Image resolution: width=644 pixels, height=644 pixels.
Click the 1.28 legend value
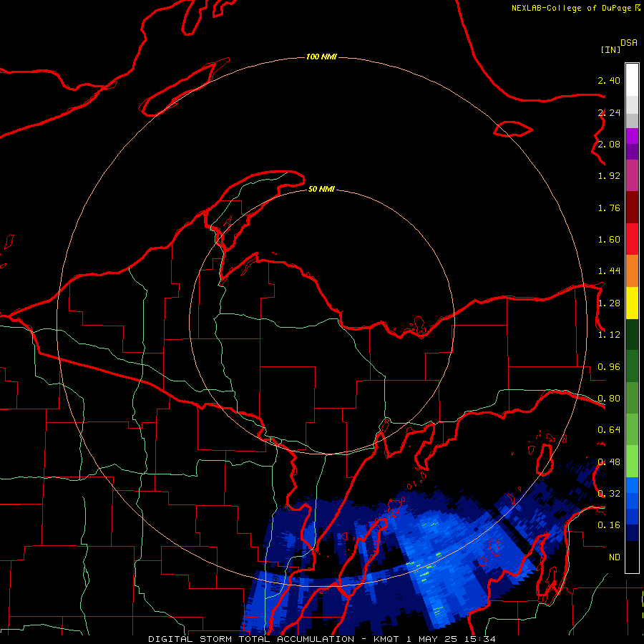click(609, 303)
